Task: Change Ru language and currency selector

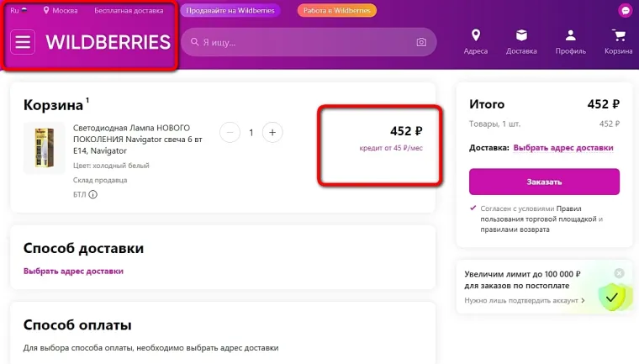Action: [18, 10]
